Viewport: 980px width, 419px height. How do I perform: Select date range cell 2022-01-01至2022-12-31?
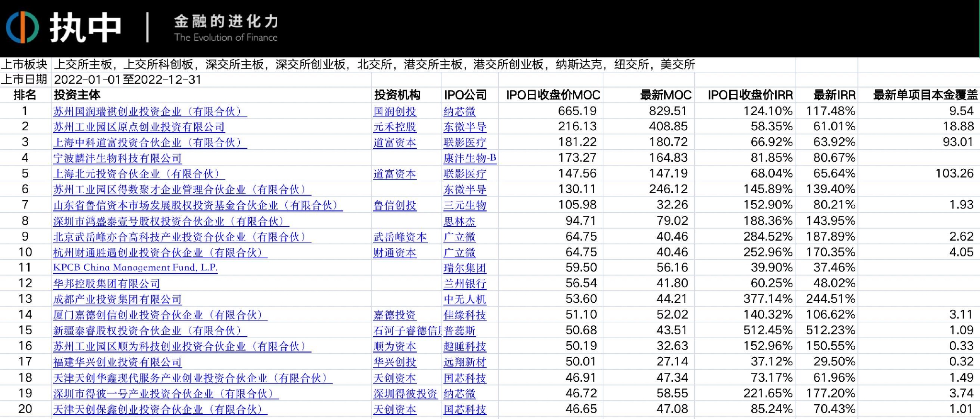coord(128,79)
